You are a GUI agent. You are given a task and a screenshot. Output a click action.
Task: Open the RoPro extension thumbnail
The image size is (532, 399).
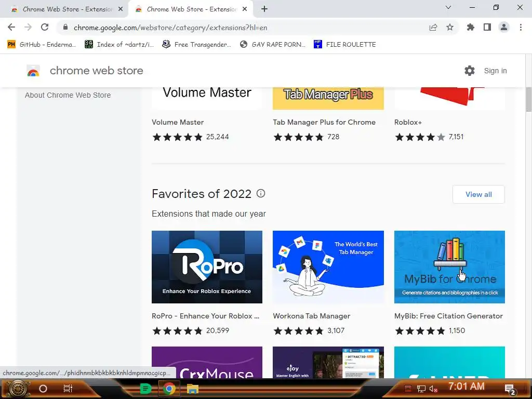pyautogui.click(x=207, y=267)
